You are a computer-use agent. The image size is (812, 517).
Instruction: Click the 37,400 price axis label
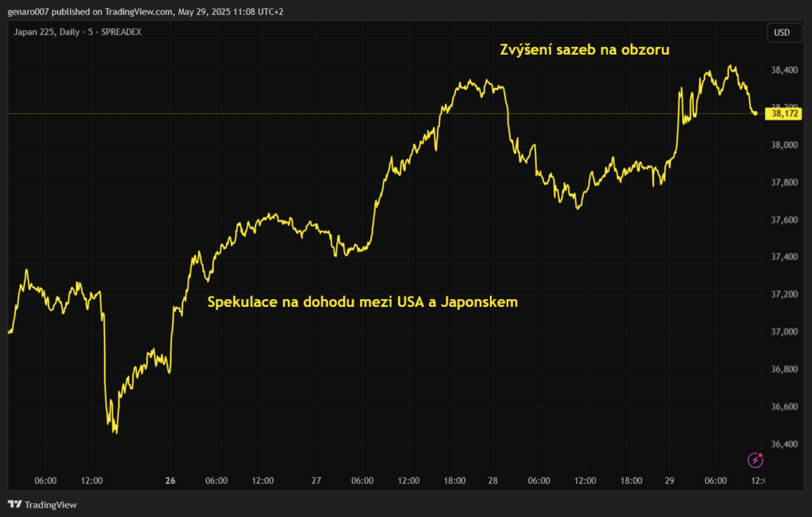click(783, 257)
